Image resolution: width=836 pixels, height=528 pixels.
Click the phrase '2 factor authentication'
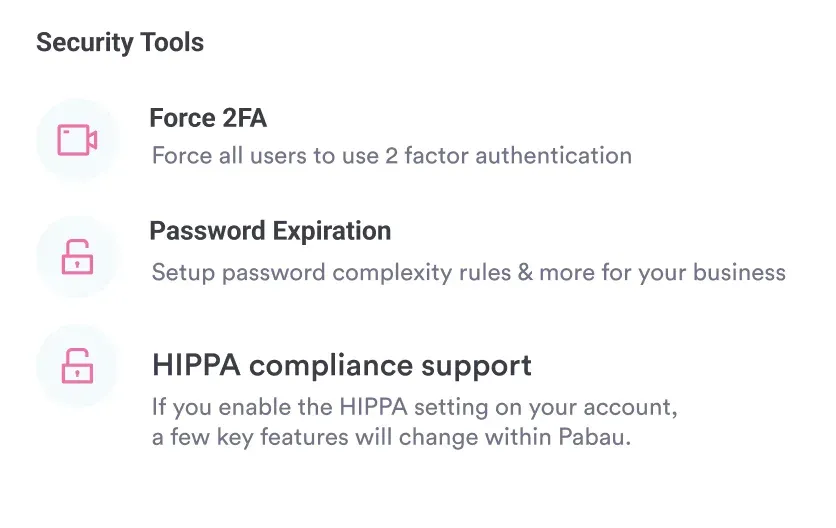click(x=508, y=156)
